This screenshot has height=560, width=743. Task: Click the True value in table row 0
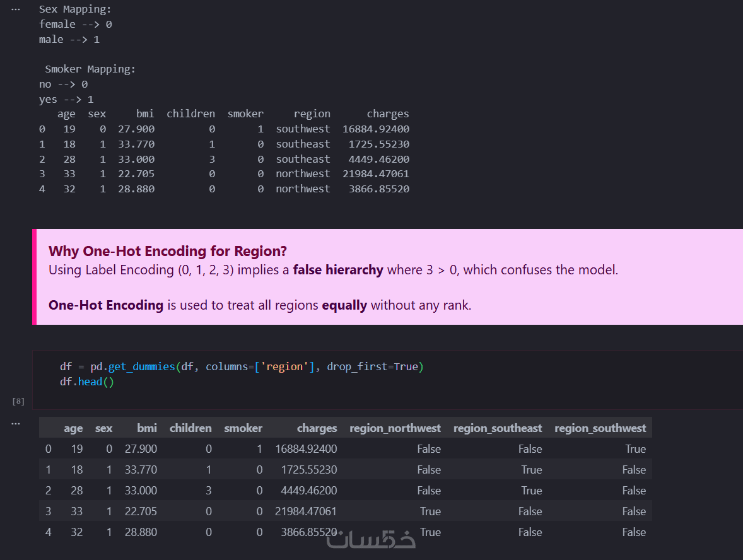[x=635, y=449]
